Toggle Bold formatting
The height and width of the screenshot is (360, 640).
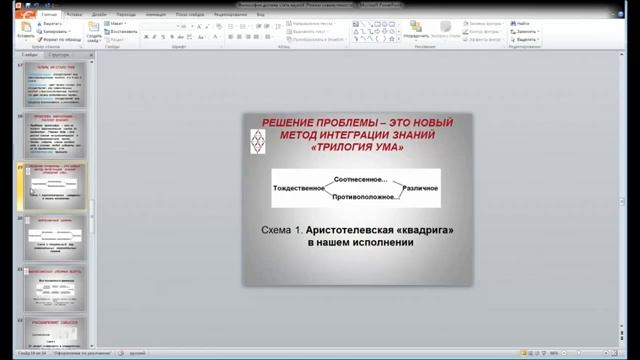point(146,37)
